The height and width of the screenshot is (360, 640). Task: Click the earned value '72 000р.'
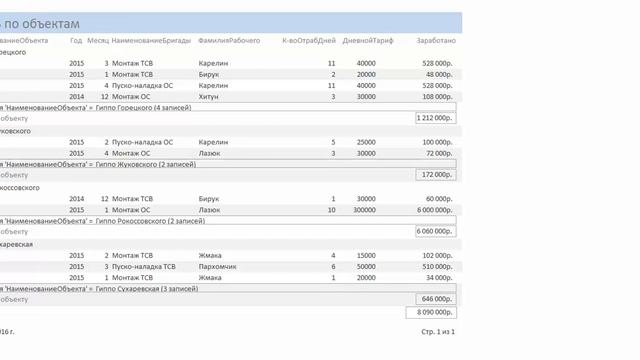pyautogui.click(x=439, y=153)
